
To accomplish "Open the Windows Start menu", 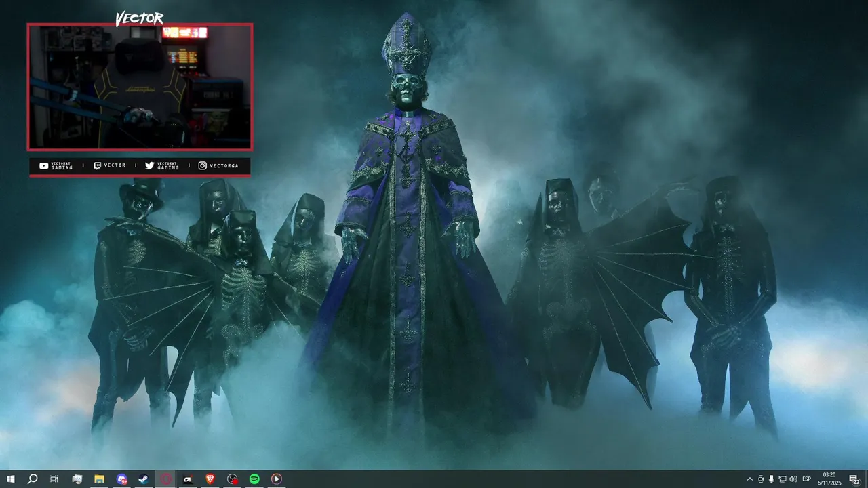I will pyautogui.click(x=10, y=479).
